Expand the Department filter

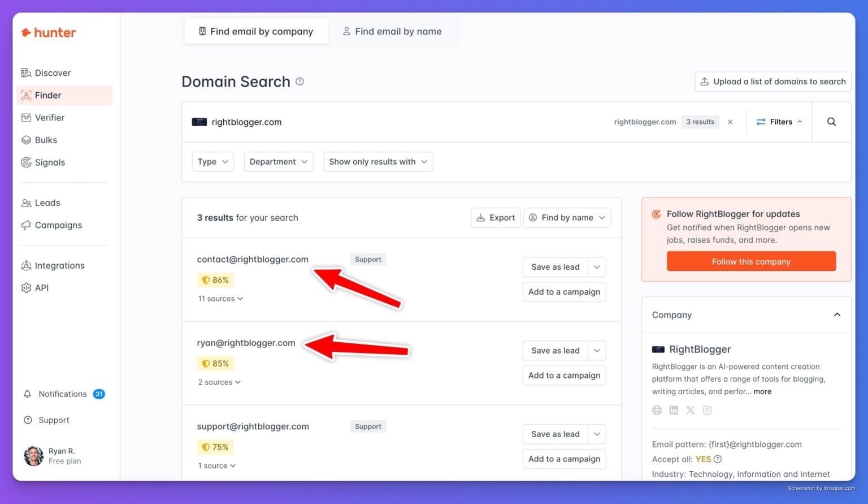coord(278,161)
